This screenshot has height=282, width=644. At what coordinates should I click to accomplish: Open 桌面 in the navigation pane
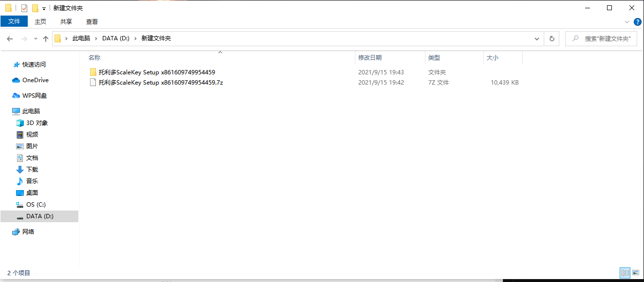[32, 193]
